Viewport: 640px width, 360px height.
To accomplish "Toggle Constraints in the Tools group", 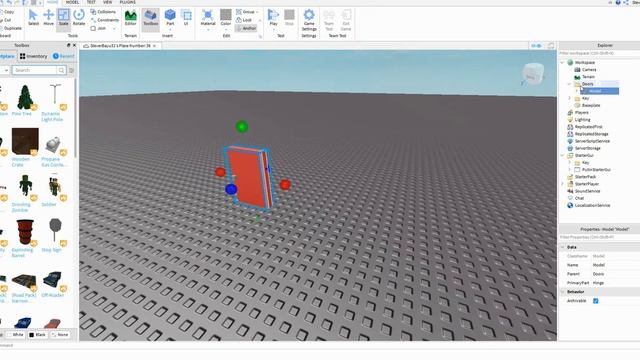I will [x=105, y=20].
